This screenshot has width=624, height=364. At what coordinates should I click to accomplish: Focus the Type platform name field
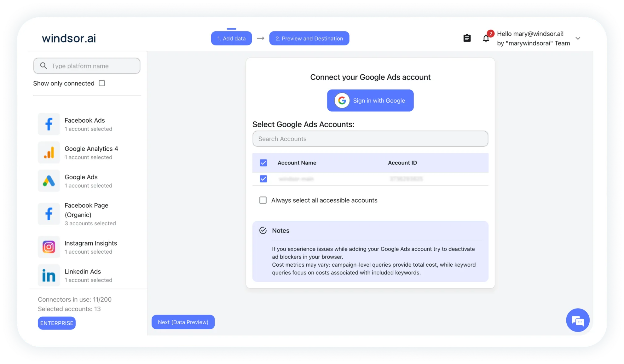(x=87, y=66)
